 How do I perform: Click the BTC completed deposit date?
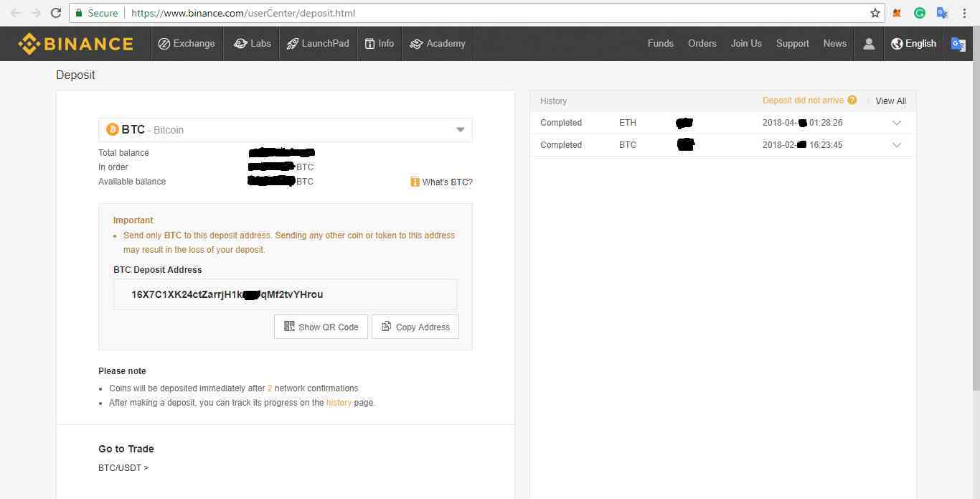click(x=802, y=145)
